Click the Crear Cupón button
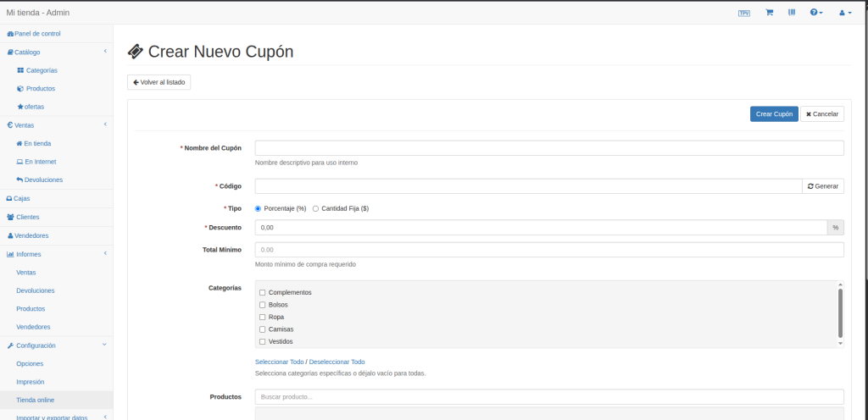868x420 pixels. pos(774,113)
